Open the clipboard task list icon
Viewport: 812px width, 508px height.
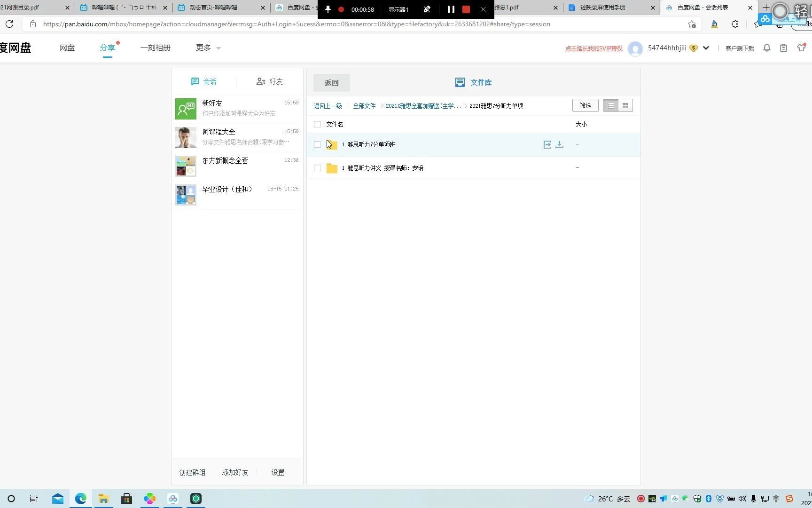(783, 48)
